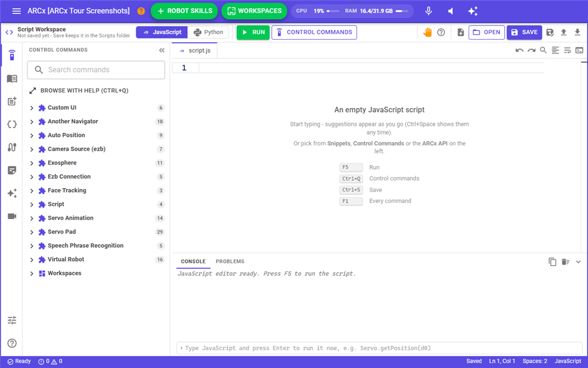
Task: Switch language to Python
Action: (208, 32)
